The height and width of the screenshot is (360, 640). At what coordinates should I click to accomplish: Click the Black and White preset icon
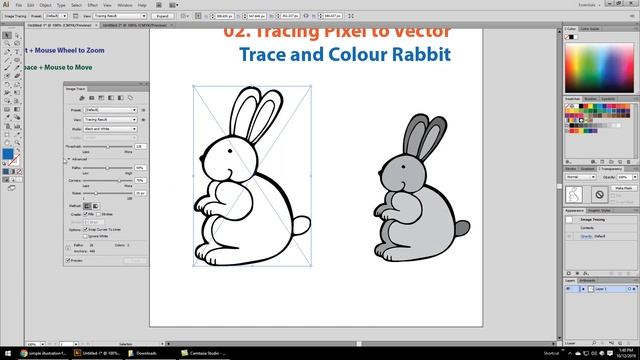121,98
